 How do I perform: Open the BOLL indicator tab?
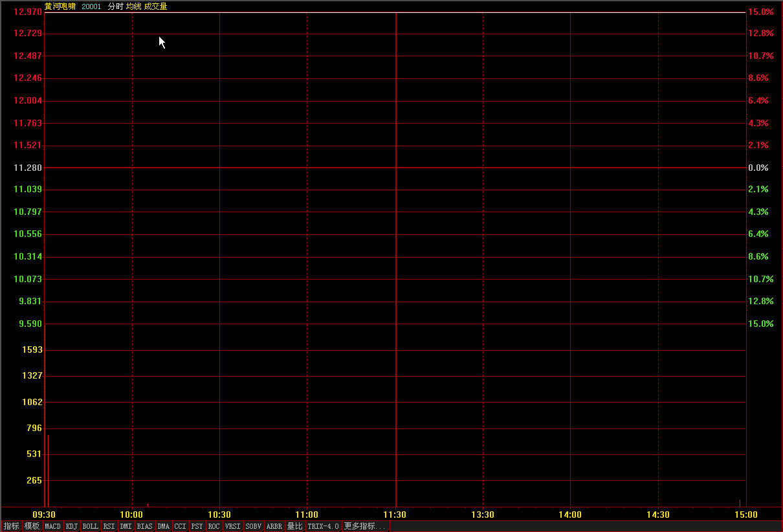[x=91, y=526]
